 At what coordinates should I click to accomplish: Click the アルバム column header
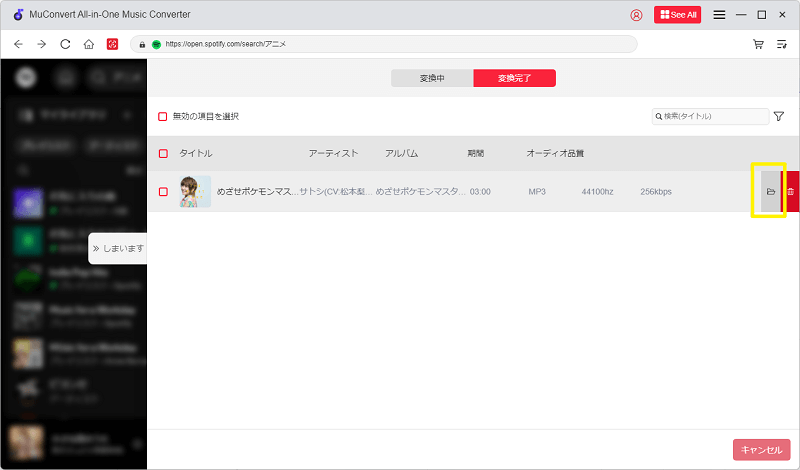[x=402, y=154]
